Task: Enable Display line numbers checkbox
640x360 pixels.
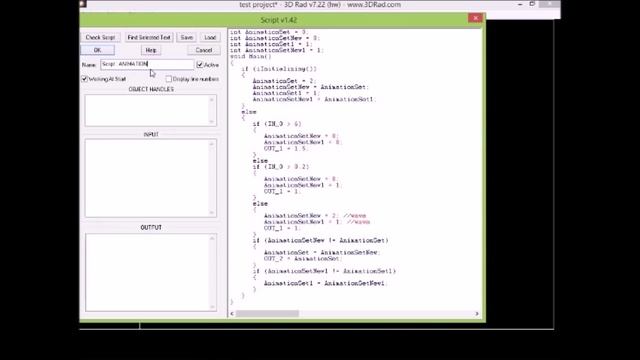Action: coord(169,79)
